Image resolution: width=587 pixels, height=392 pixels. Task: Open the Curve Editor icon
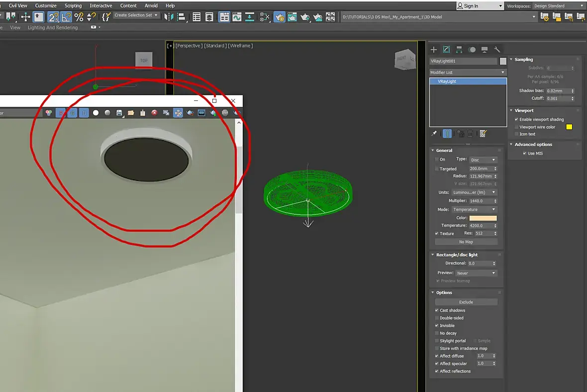tap(237, 17)
